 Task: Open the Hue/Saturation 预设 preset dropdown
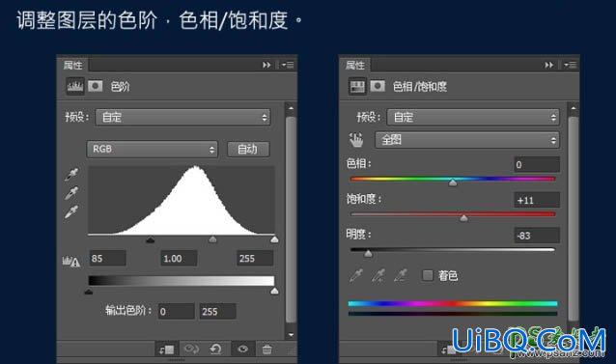click(473, 117)
